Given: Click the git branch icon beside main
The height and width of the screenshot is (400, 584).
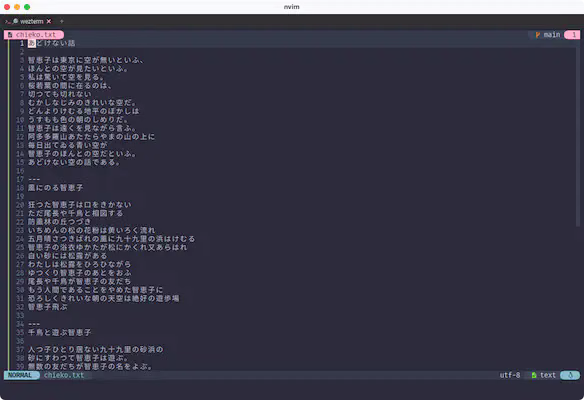Looking at the screenshot, I should 538,35.
